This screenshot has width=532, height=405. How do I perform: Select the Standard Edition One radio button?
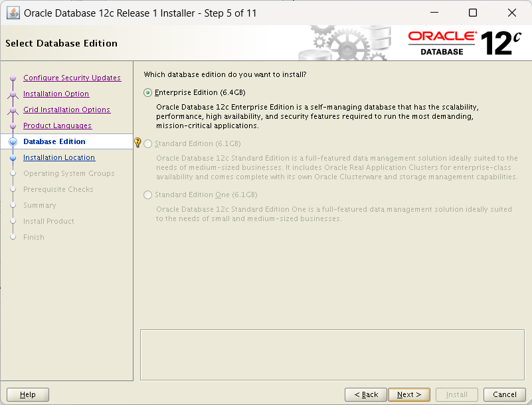[147, 195]
